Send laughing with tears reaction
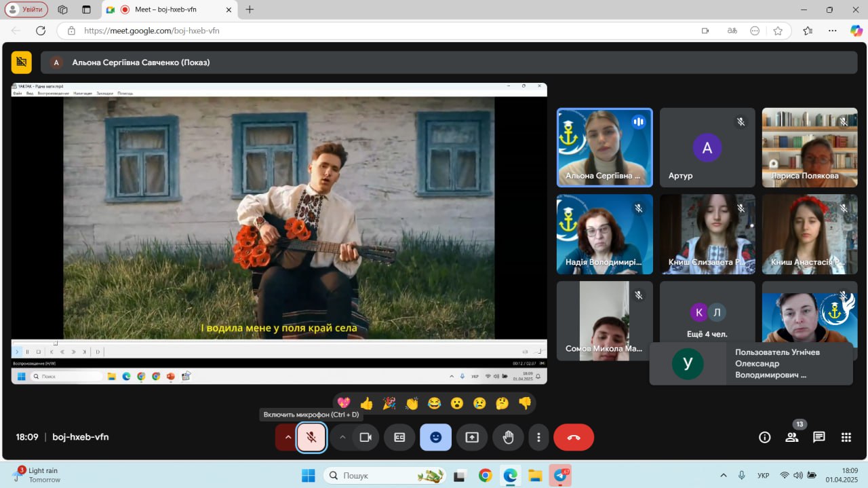868x488 pixels. click(x=434, y=403)
